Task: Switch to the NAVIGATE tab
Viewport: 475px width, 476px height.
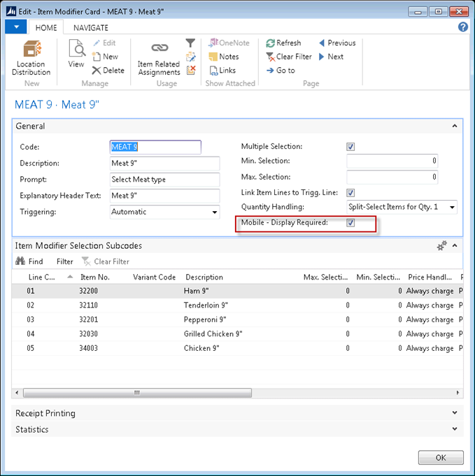Action: [91, 27]
